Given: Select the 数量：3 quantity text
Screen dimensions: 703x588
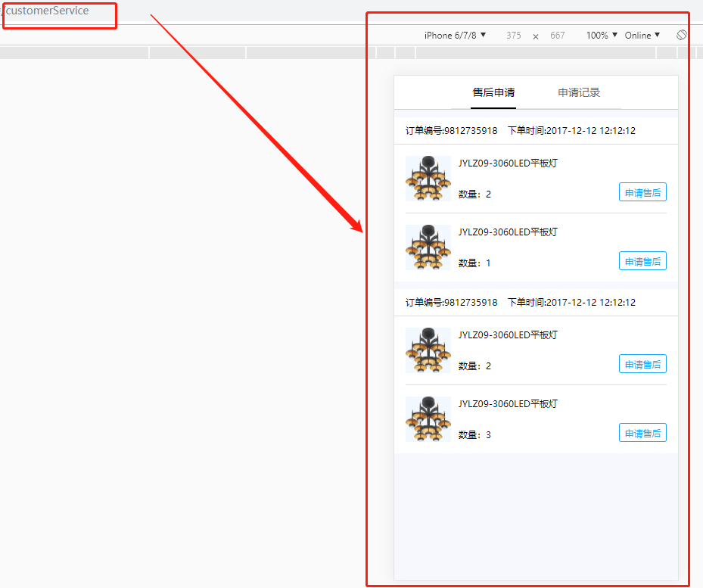Looking at the screenshot, I should (x=474, y=434).
